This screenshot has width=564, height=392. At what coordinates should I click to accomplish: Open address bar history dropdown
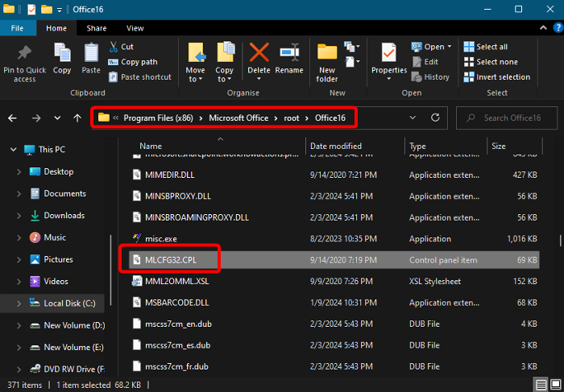(x=413, y=118)
